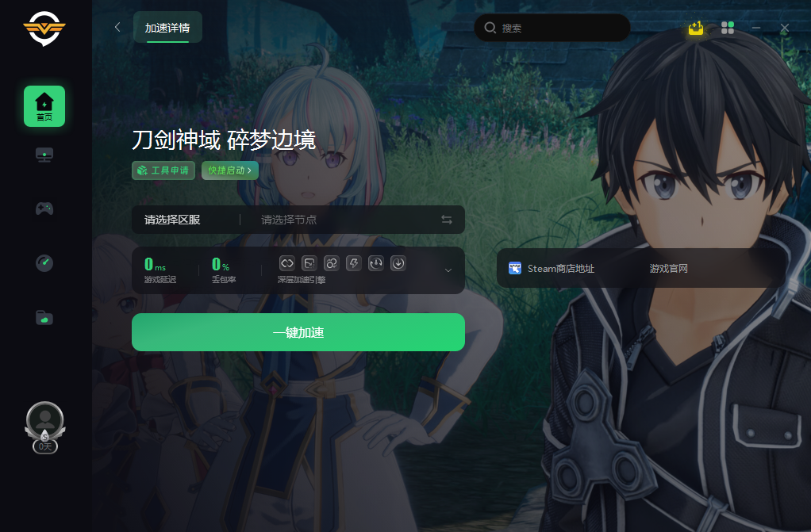Toggle the lightning bolt acceleration engine icon
811x532 pixels.
[354, 263]
